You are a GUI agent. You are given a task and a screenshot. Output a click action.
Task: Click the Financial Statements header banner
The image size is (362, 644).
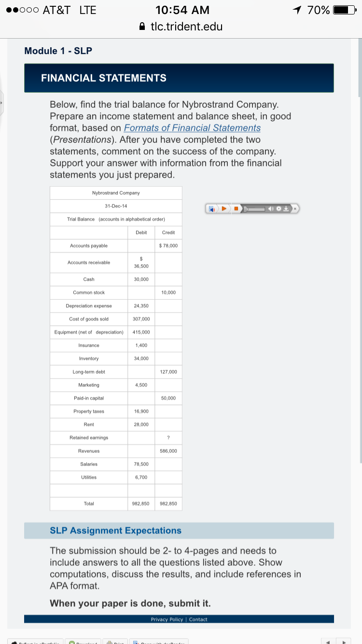coord(179,78)
